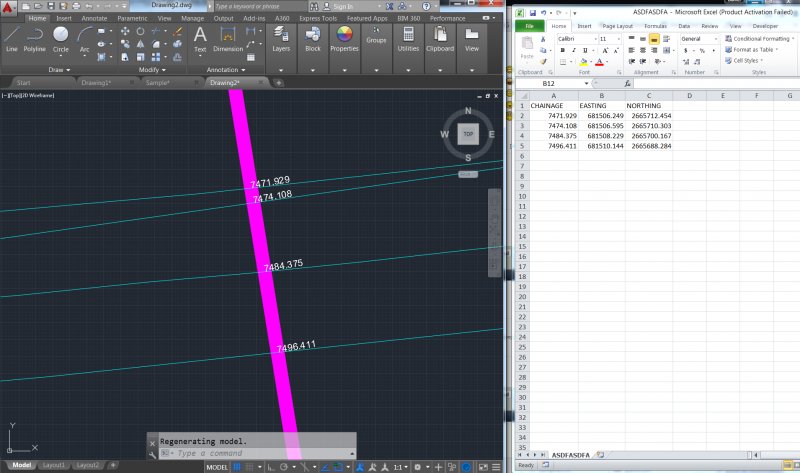Click Sign In in AutoCAD title bar
The height and width of the screenshot is (473, 800).
pyautogui.click(x=343, y=7)
